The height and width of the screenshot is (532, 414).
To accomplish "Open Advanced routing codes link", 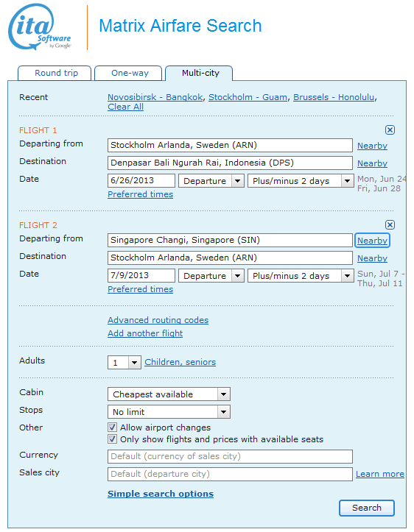I will pos(158,320).
